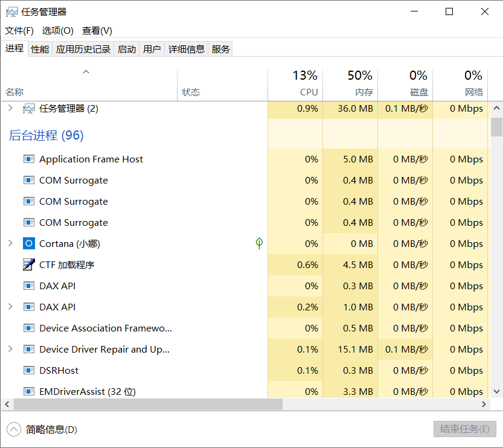Click the 4.5 MB memory value
This screenshot has height=448, width=503.
tap(358, 265)
